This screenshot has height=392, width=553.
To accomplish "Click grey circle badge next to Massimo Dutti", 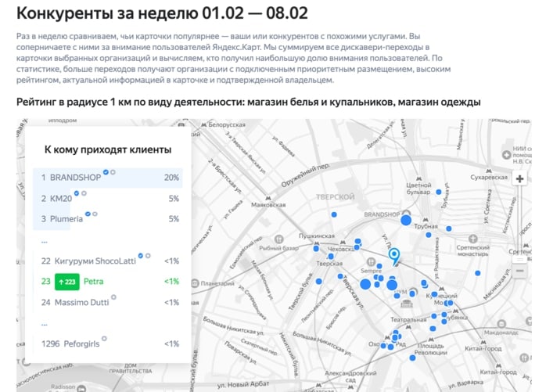I will point(113,297).
